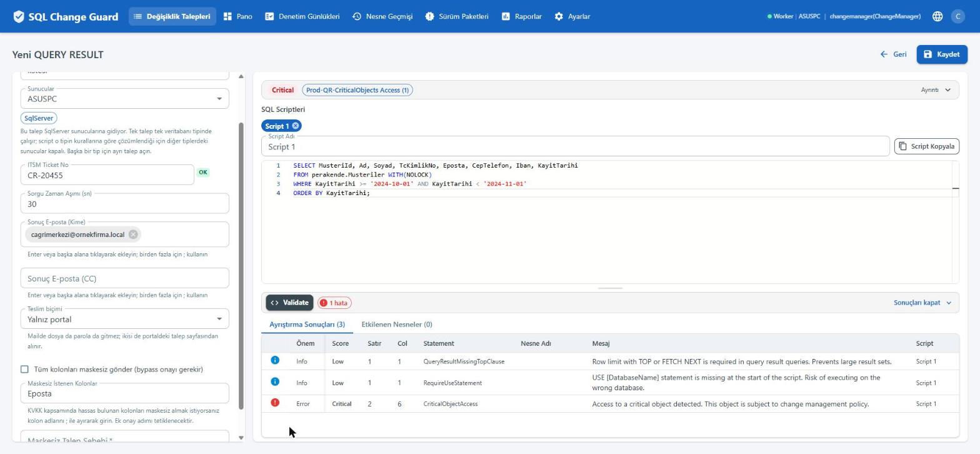Toggle Tüm kolonları maskesiz gönder checkbox
The width and height of the screenshot is (980, 454).
[x=24, y=370]
